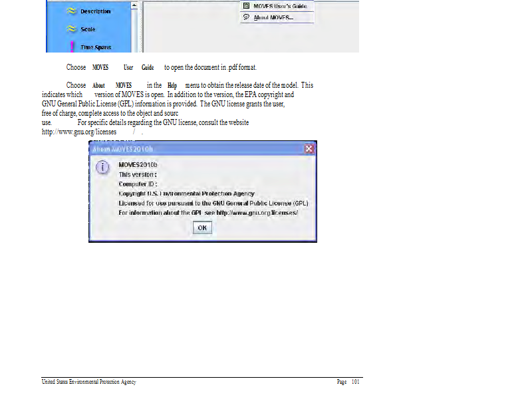
Task: Click the navigation panel scroll-up arrow
Action: click(134, 6)
